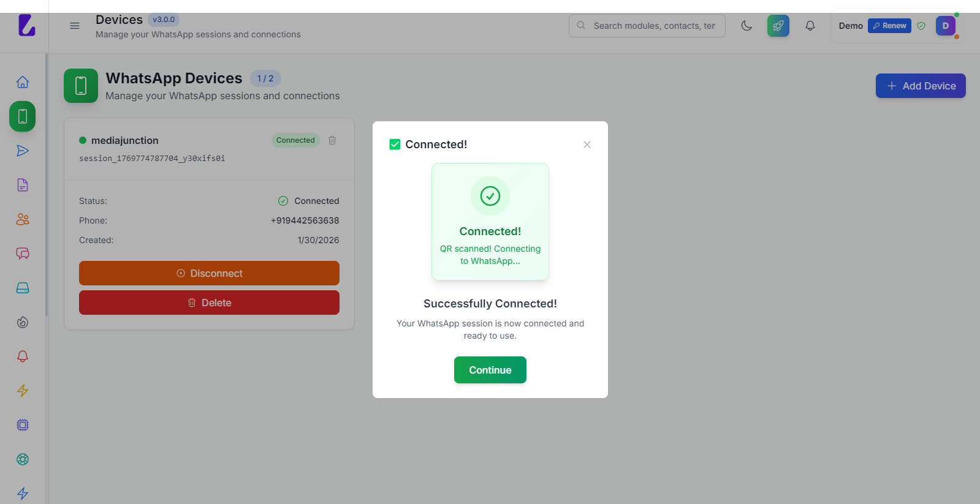Image resolution: width=980 pixels, height=504 pixels.
Task: Open the chat bubbles sidebar icon
Action: coord(23,254)
